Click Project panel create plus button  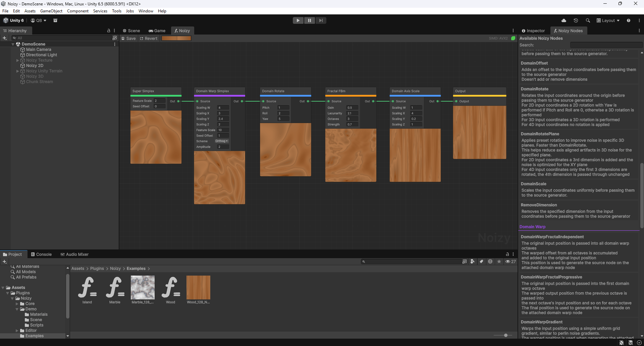click(5, 262)
